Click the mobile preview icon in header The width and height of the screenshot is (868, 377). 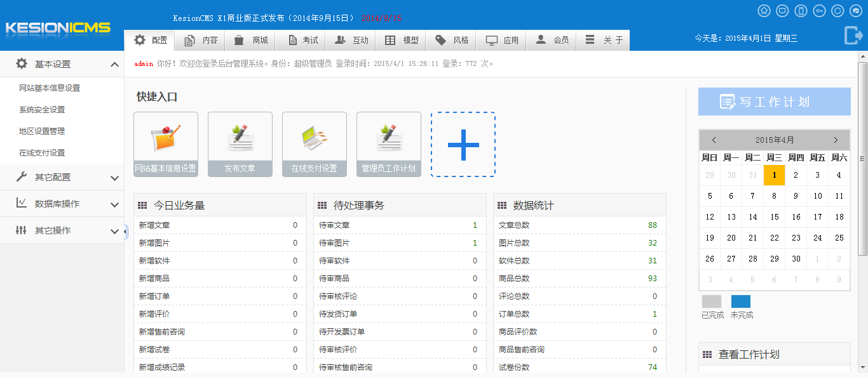point(801,10)
